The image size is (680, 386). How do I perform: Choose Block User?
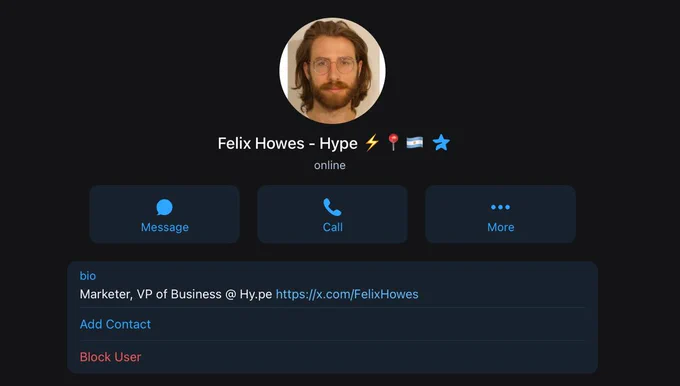click(111, 357)
